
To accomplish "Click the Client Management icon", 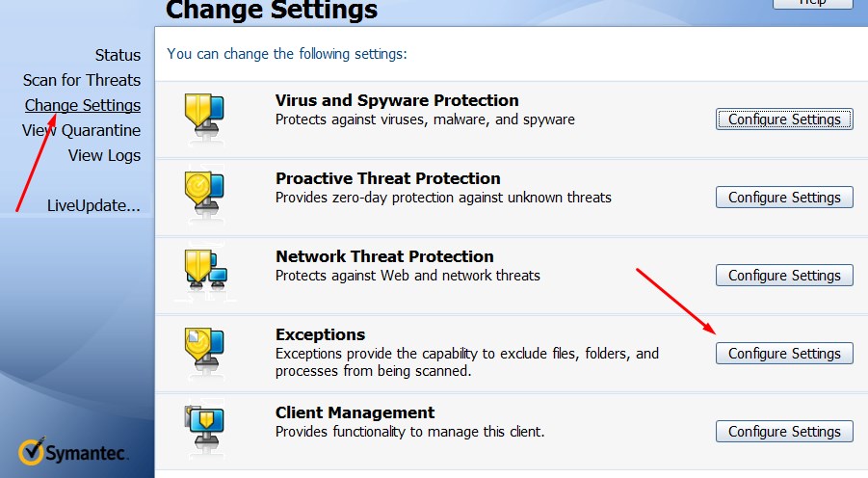I will [204, 430].
